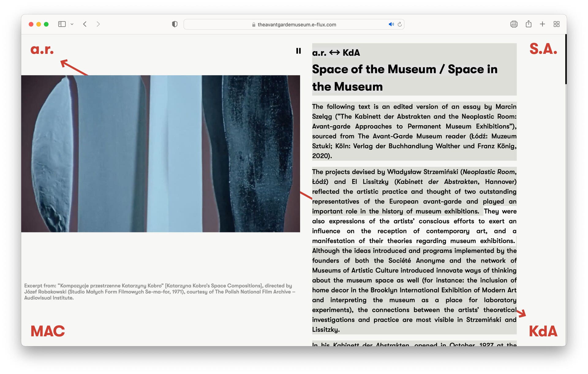Open the Share menu icon
The image size is (588, 374).
529,24
